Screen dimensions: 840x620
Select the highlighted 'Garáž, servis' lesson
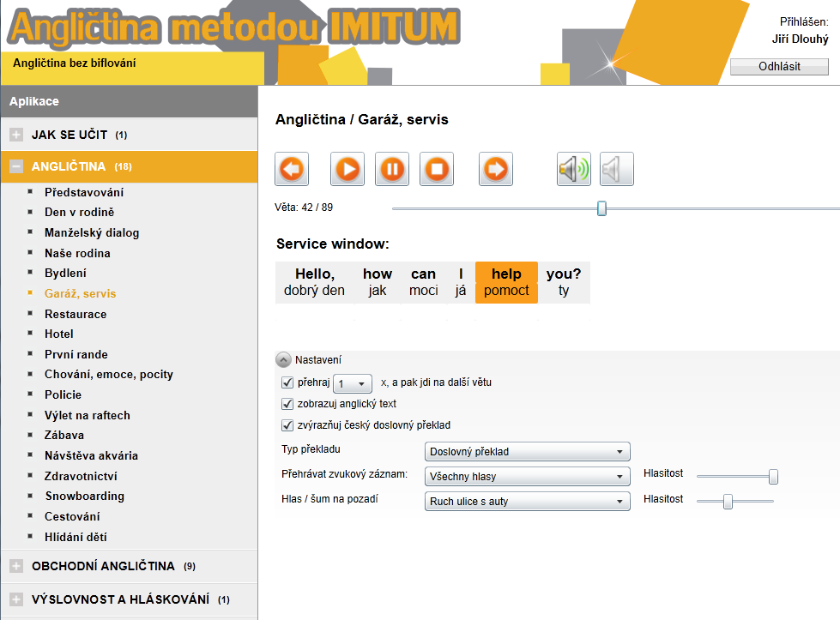point(81,293)
